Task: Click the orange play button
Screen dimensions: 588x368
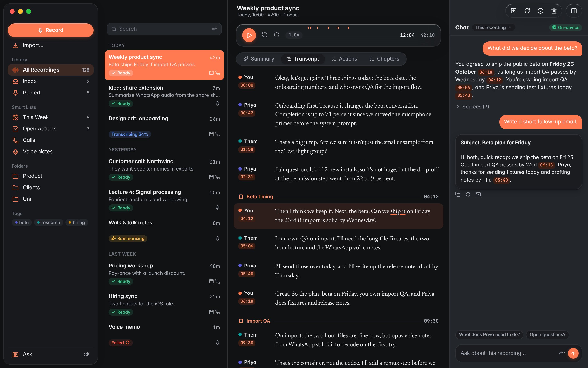Action: tap(249, 35)
